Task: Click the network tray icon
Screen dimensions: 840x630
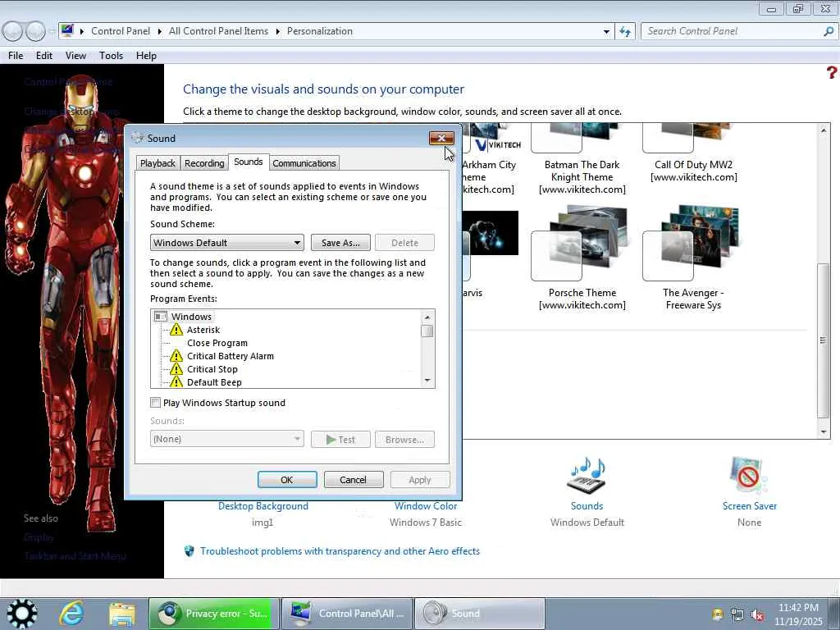Action: [x=737, y=614]
